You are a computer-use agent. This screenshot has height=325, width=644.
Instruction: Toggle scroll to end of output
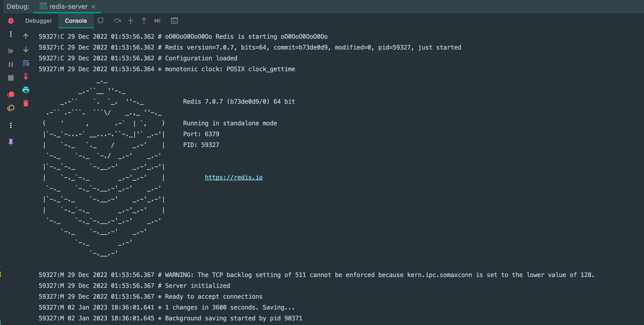26,76
